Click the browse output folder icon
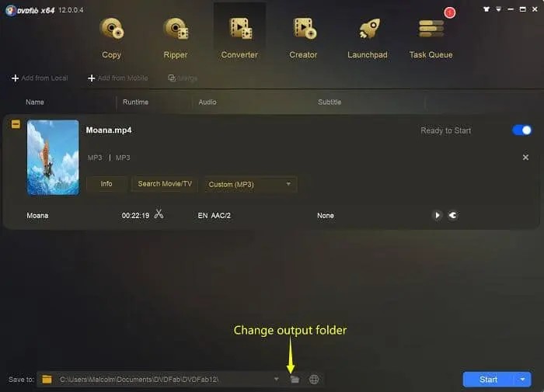The width and height of the screenshot is (544, 392). point(295,379)
